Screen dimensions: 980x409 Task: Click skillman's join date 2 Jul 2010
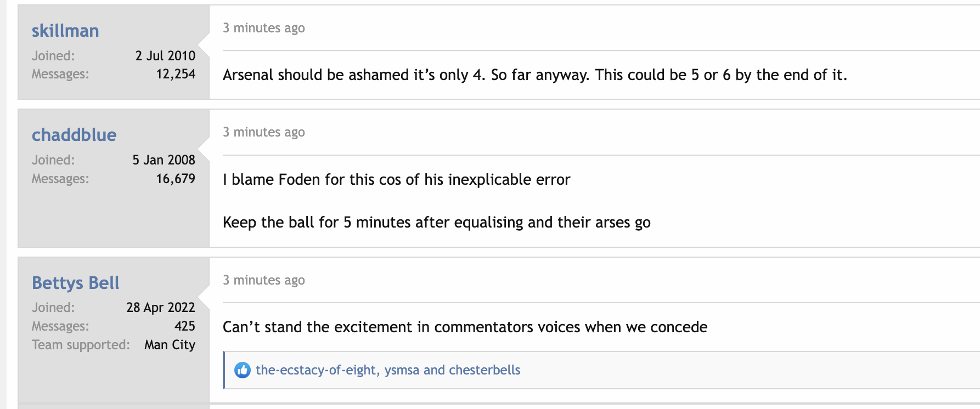click(x=165, y=56)
